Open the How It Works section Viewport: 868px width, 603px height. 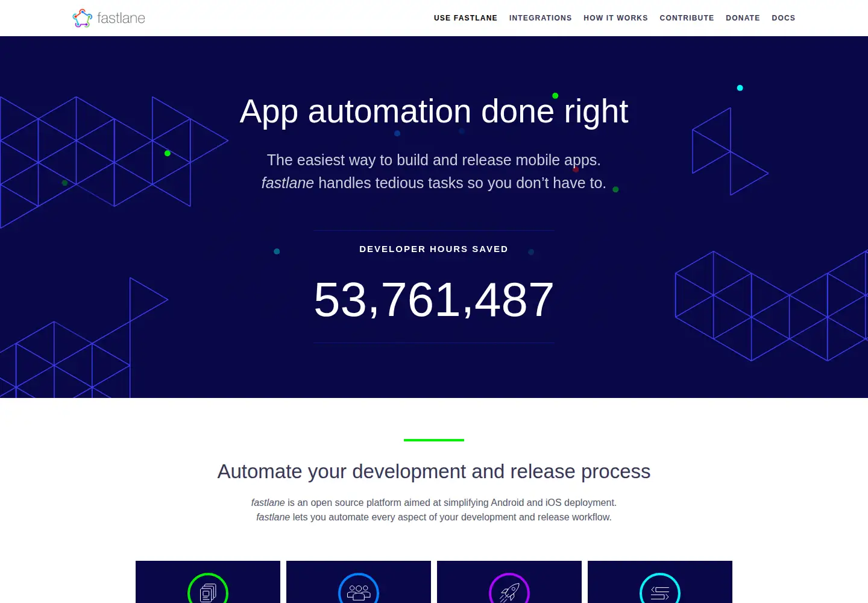[615, 18]
